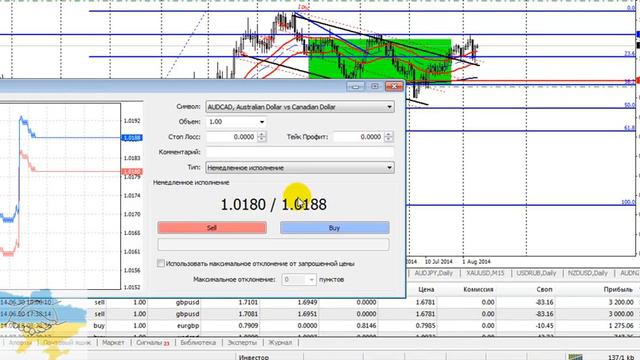Open the Тип execution type dropdown
The height and width of the screenshot is (360, 640).
click(x=300, y=167)
